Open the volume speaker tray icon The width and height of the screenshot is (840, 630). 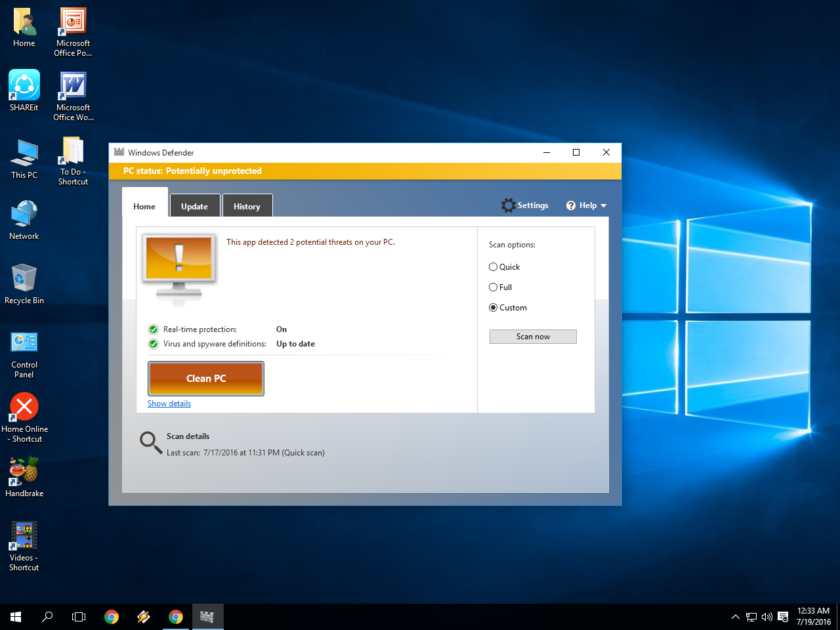pyautogui.click(x=767, y=617)
